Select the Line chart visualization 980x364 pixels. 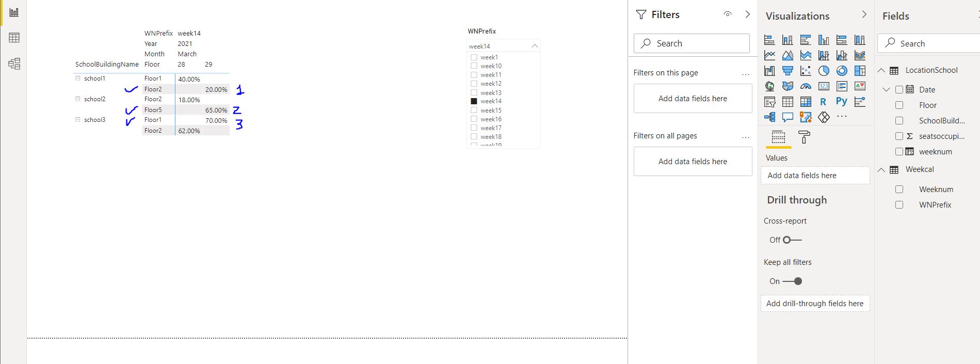tap(769, 55)
